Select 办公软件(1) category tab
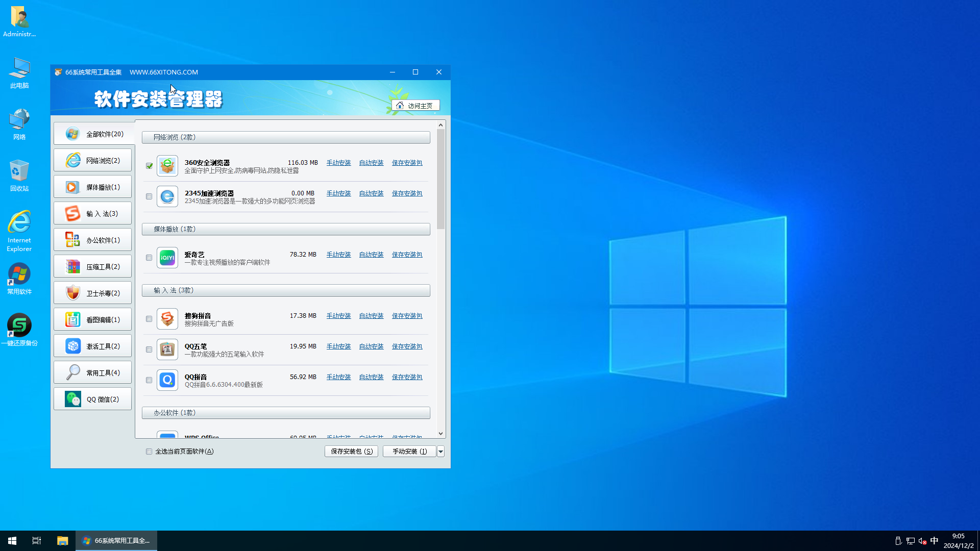This screenshot has height=551, width=980. pos(92,240)
